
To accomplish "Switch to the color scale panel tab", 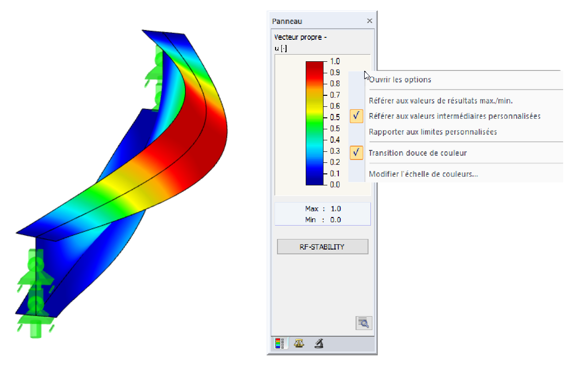I will pos(281,343).
